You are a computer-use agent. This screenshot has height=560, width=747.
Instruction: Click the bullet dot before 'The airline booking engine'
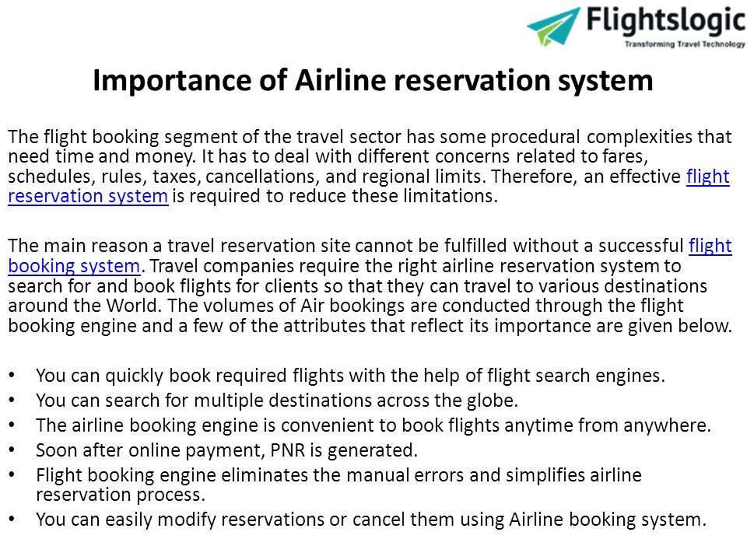point(12,425)
